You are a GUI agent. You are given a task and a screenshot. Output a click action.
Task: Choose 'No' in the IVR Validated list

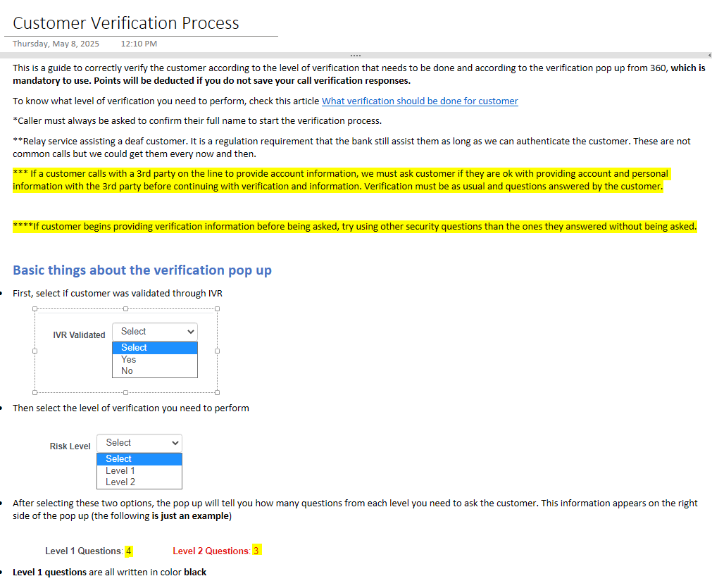(x=127, y=371)
